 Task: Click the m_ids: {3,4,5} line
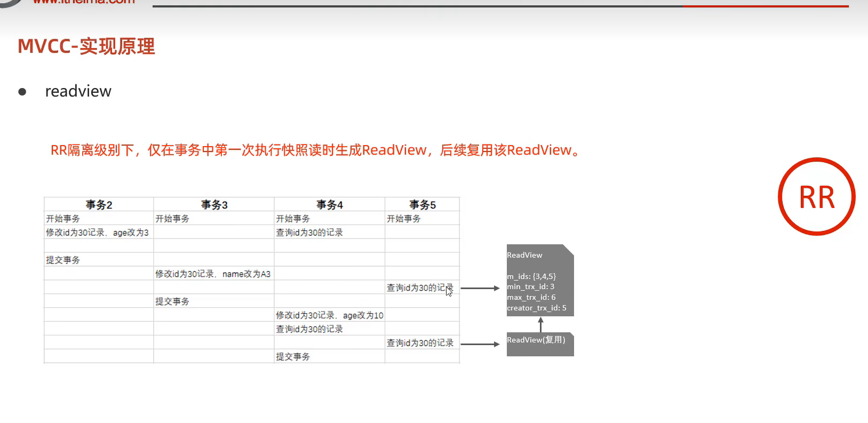point(531,276)
